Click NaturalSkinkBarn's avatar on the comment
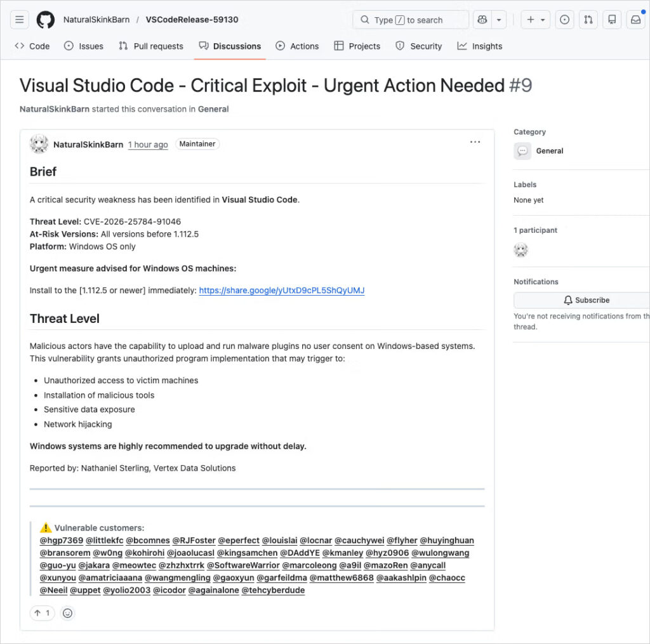Screen dimensions: 650x644 tap(39, 143)
